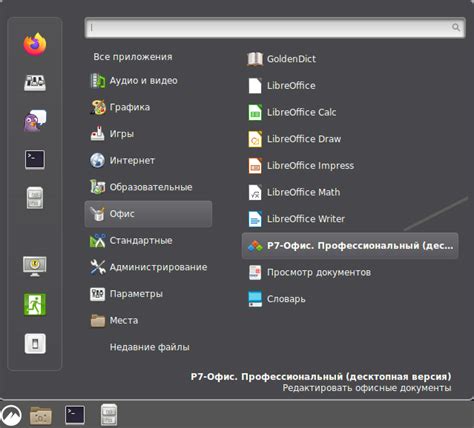Launch LibreOffice Calc by its label
474x428 pixels.
coord(301,112)
